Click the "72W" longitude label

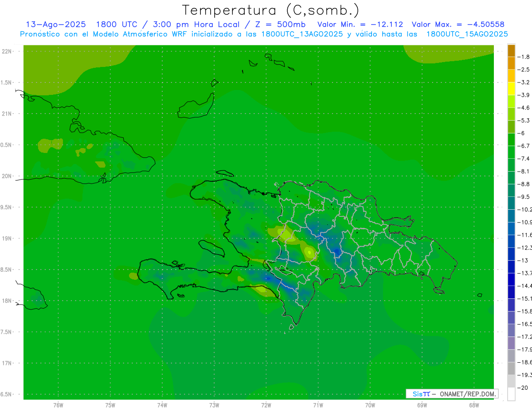tap(266, 405)
